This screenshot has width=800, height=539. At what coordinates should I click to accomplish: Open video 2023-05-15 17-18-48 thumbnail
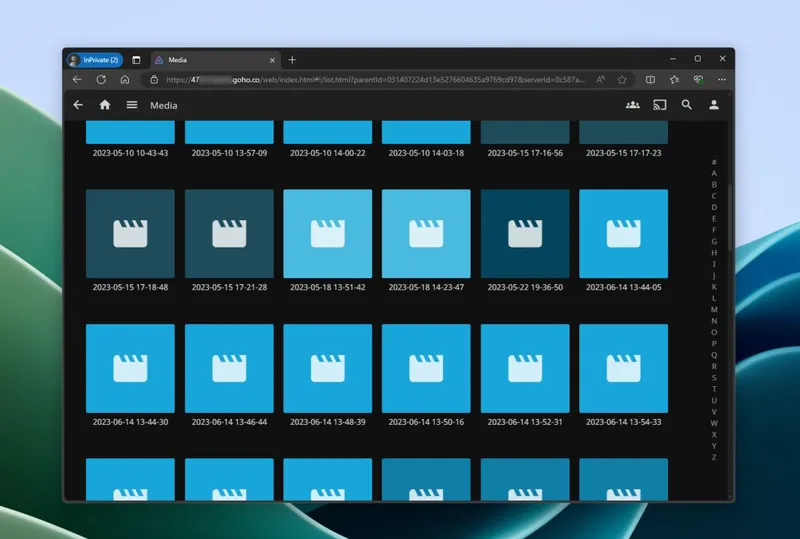coord(130,234)
